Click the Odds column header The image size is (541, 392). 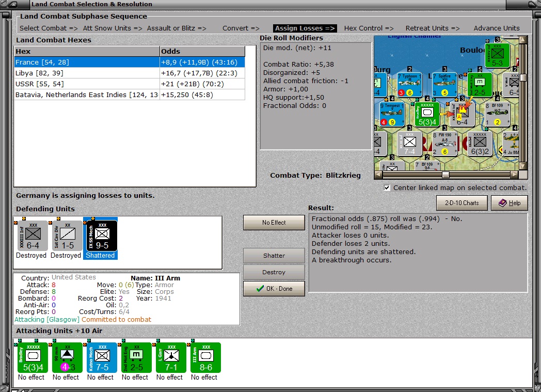pos(202,52)
